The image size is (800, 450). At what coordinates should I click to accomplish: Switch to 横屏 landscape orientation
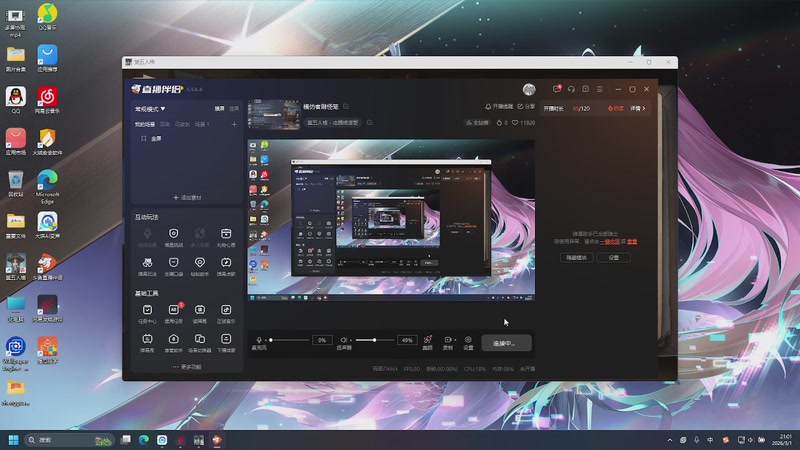click(219, 109)
